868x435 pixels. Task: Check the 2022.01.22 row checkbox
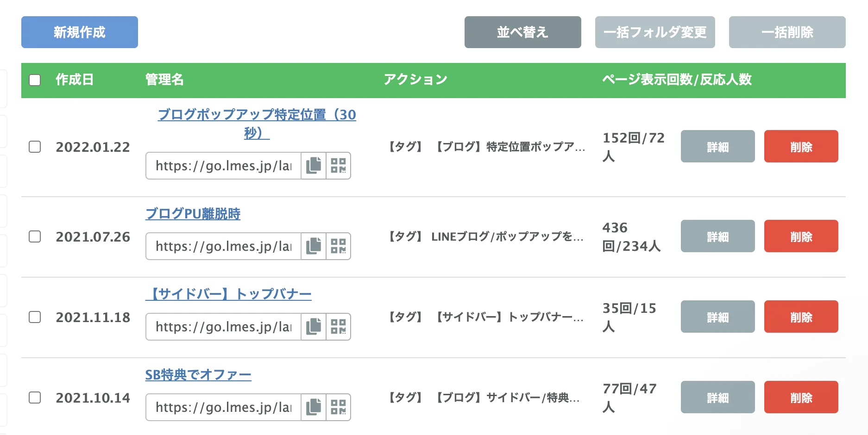pos(35,147)
